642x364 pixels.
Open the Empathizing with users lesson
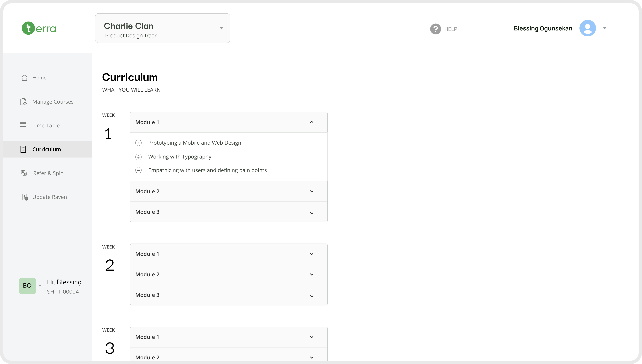pos(207,170)
